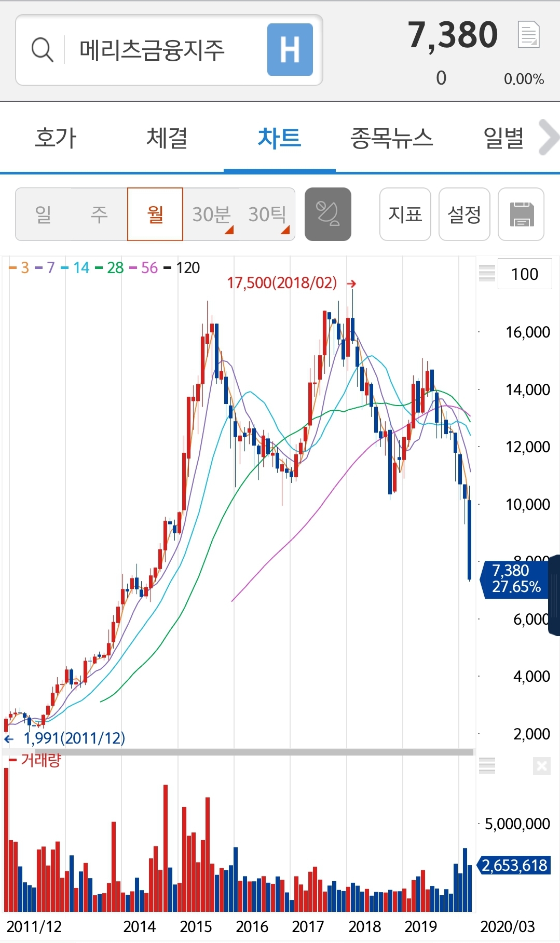Tap the save floppy disk icon

521,214
